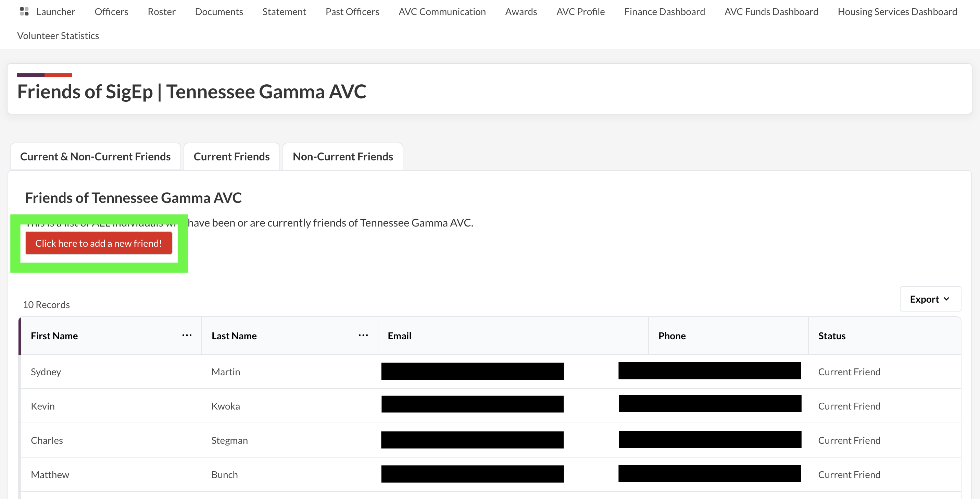980x499 pixels.
Task: Open the Awards navigation item
Action: pyautogui.click(x=521, y=12)
